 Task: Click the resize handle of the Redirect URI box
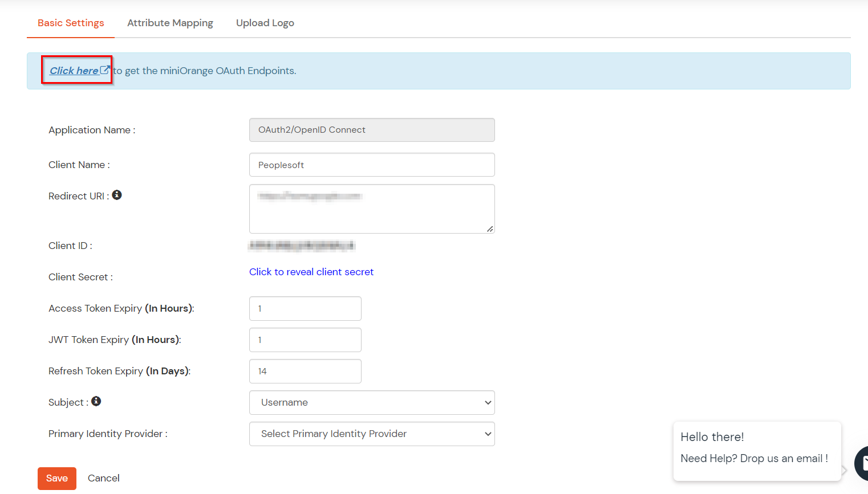tap(489, 230)
